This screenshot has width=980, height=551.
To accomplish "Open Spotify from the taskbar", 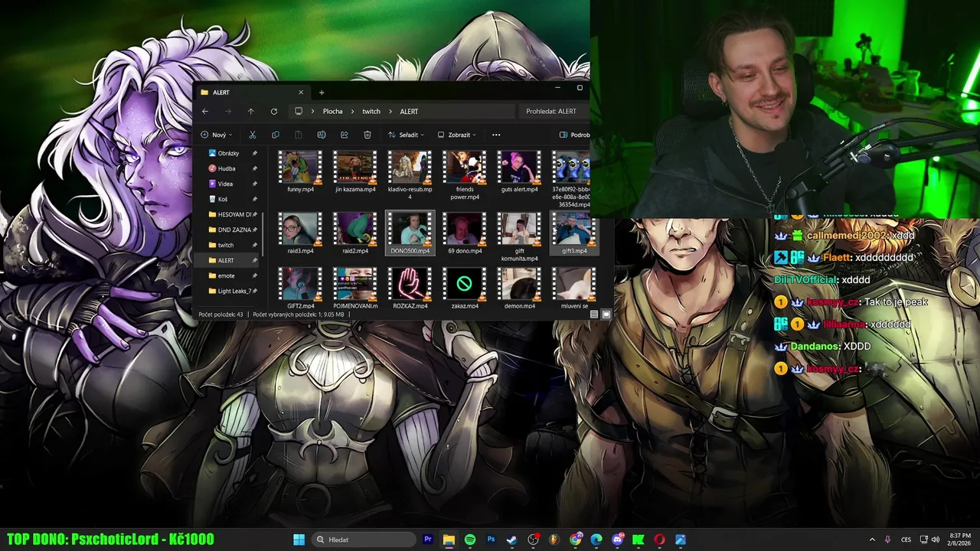I will coord(469,540).
